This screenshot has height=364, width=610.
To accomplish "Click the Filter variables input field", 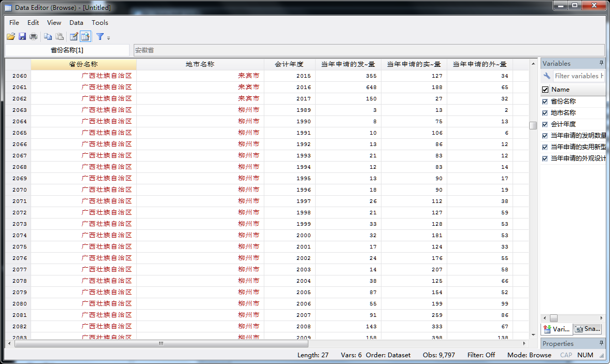I will [x=578, y=76].
